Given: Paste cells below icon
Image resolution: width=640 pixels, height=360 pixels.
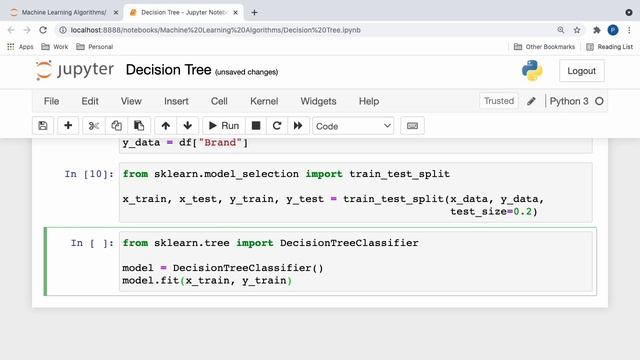Looking at the screenshot, I should pyautogui.click(x=139, y=126).
